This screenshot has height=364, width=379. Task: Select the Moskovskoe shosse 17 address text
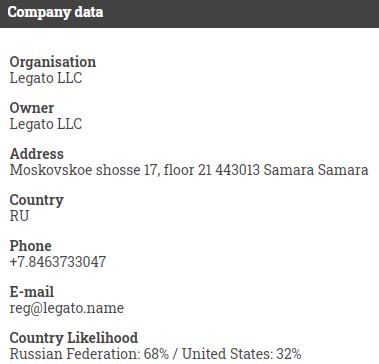click(189, 170)
